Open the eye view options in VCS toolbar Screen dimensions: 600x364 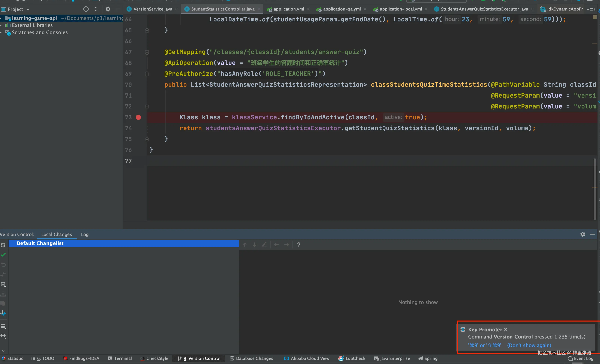3,336
